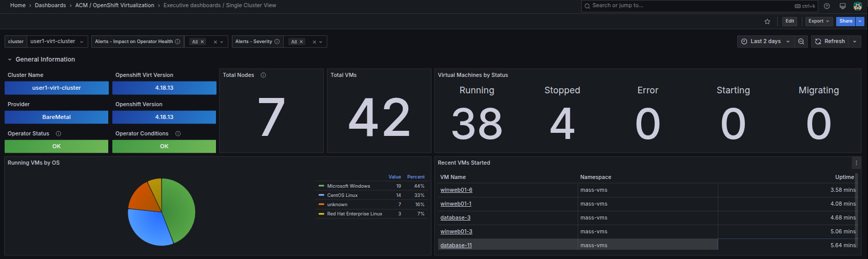This screenshot has height=259, width=868.
Task: Open the auto-refresh interval dropdown
Action: click(855, 42)
